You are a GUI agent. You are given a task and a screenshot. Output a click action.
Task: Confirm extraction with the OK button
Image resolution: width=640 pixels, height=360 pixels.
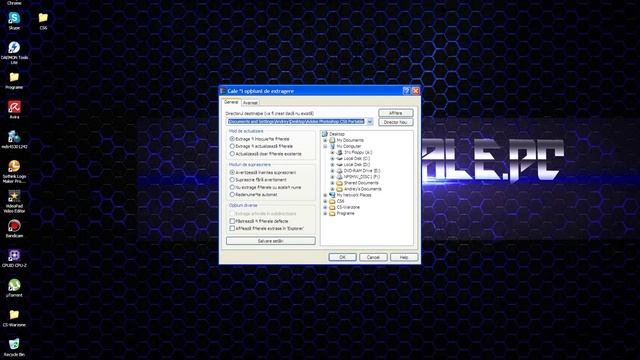342,257
